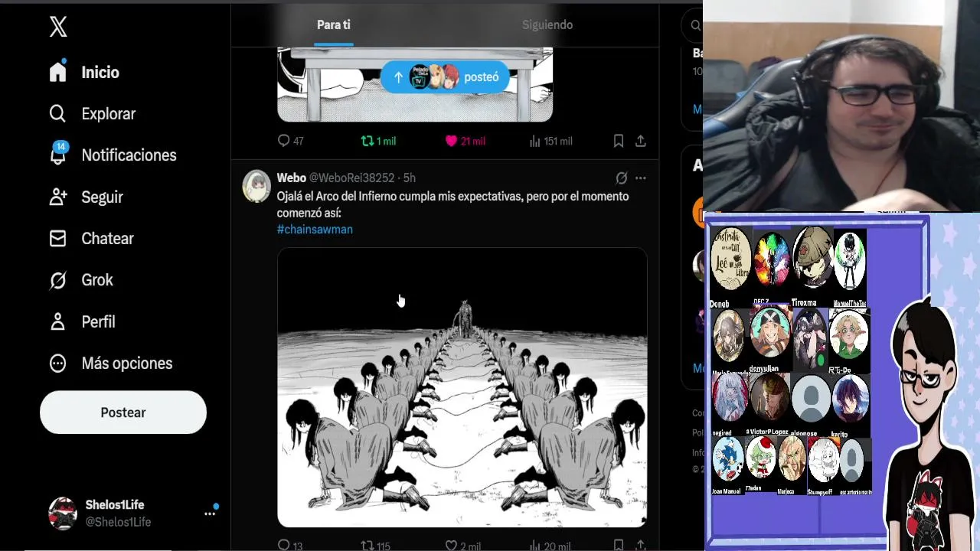The image size is (980, 551).
Task: Click the Notificaciones bell icon
Action: (x=58, y=155)
